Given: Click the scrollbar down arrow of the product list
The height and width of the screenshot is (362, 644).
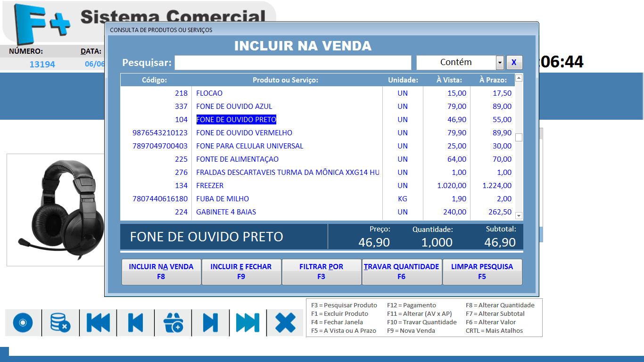Looking at the screenshot, I should 519,215.
